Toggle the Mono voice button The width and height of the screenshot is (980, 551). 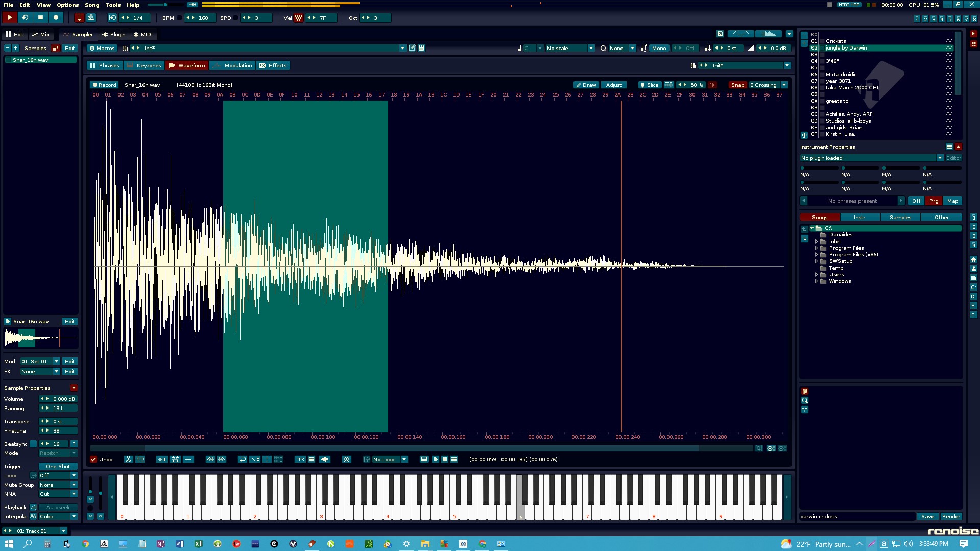pos(659,48)
